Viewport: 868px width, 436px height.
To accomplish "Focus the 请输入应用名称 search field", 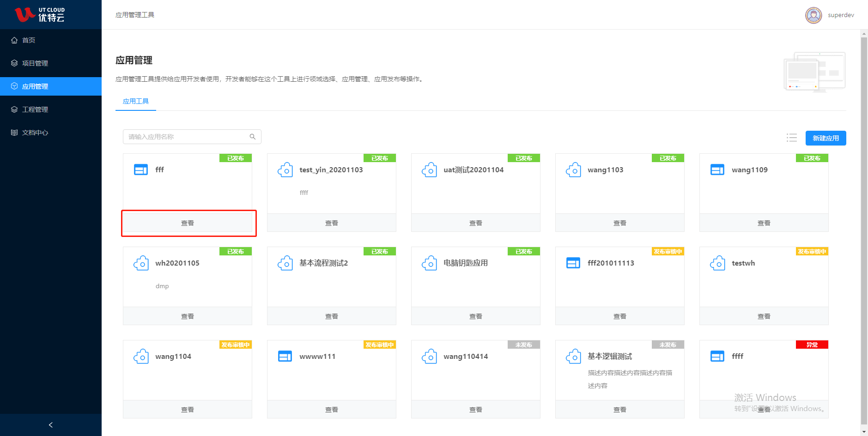I will 192,137.
